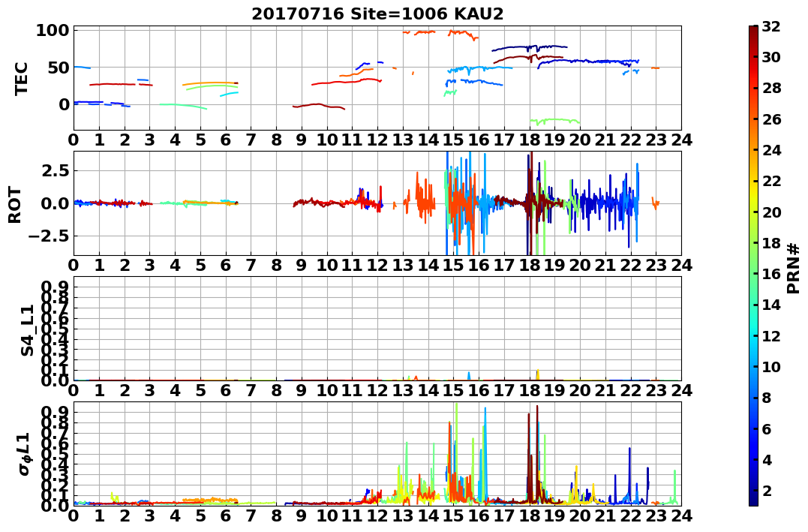Click the colorbar tick label 6
Screen dimensions: 808x532
coord(766,428)
